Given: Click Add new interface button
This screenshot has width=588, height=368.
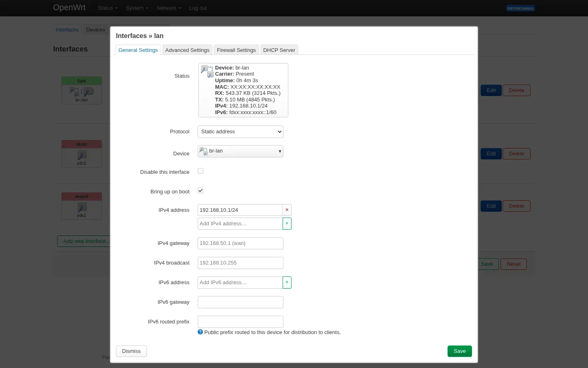Looking at the screenshot, I should tap(84, 241).
